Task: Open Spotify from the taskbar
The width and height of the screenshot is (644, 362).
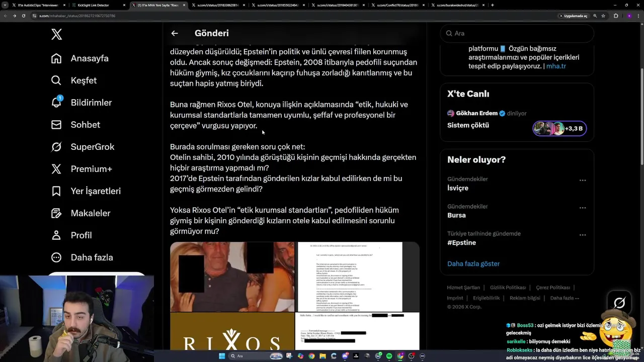Action: 389,356
